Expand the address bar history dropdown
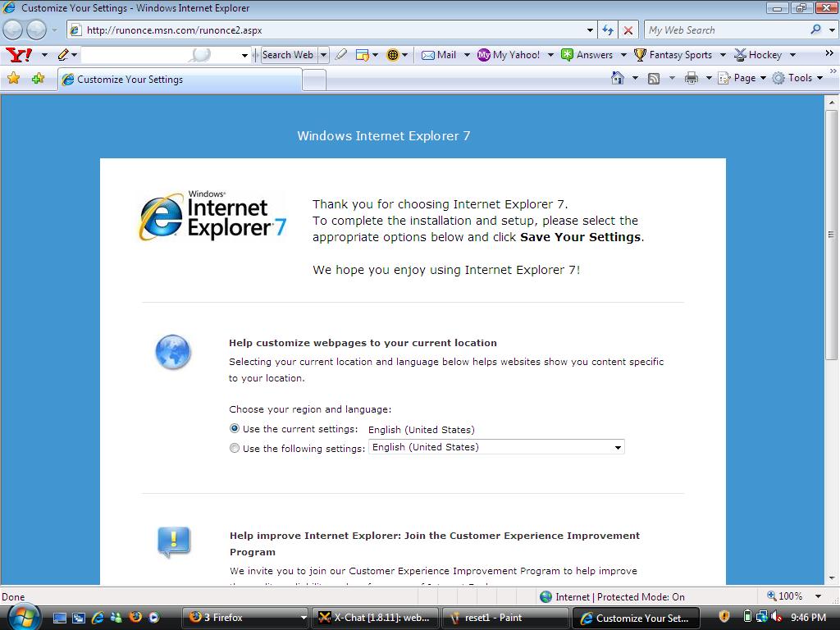Image resolution: width=840 pixels, height=630 pixels. click(590, 30)
